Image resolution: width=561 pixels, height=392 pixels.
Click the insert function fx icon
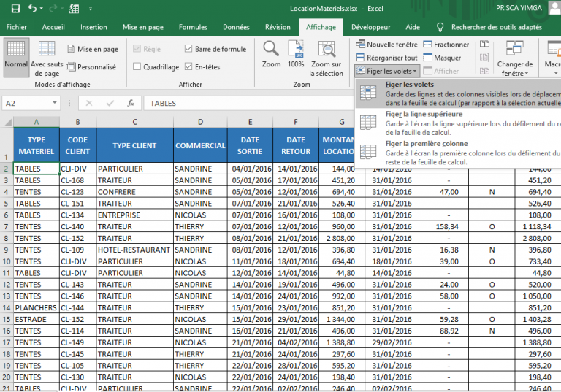(131, 104)
